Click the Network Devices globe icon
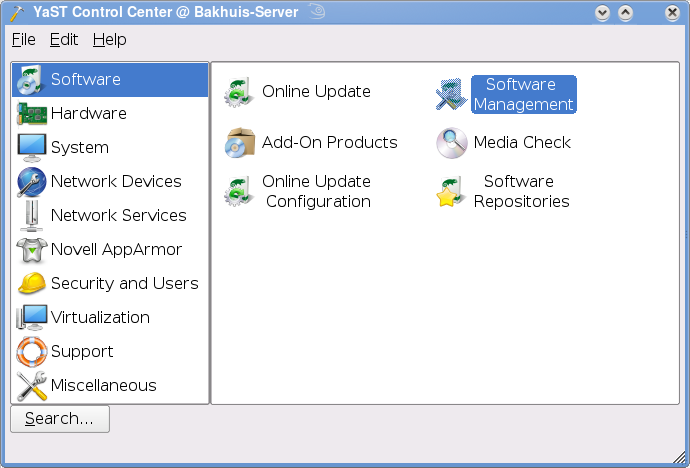690x468 pixels. click(32, 182)
